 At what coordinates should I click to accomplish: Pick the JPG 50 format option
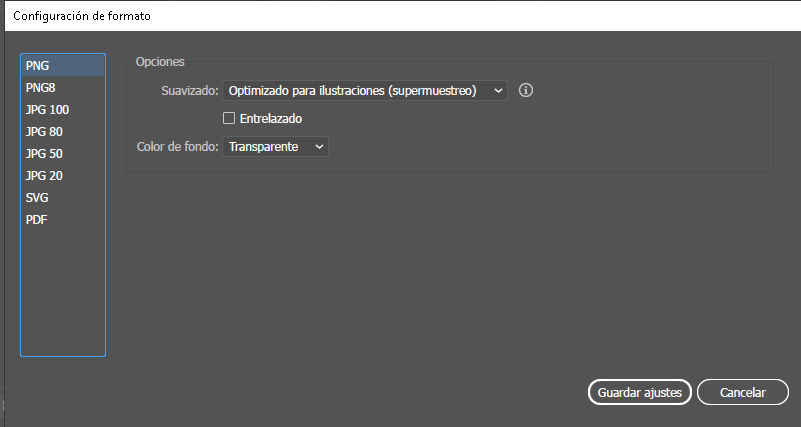pyautogui.click(x=63, y=154)
